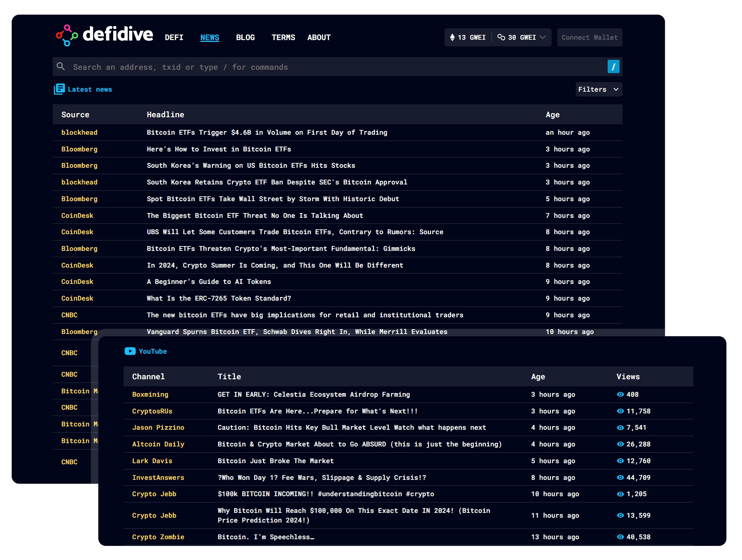Open What Is the ERC-7265 Token Standard?
The width and height of the screenshot is (742, 560).
219,298
